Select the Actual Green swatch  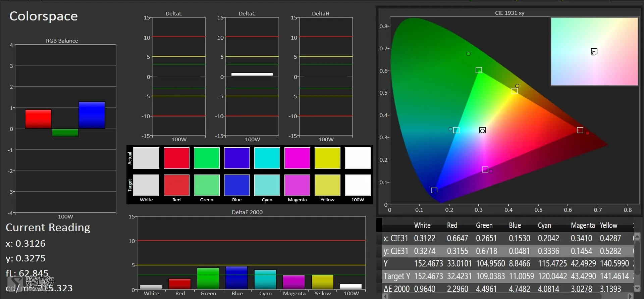click(207, 158)
